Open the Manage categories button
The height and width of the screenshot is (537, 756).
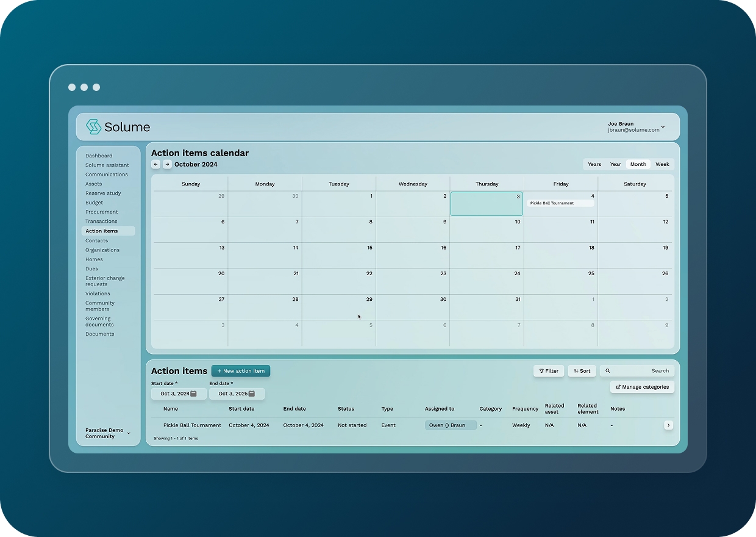point(642,387)
